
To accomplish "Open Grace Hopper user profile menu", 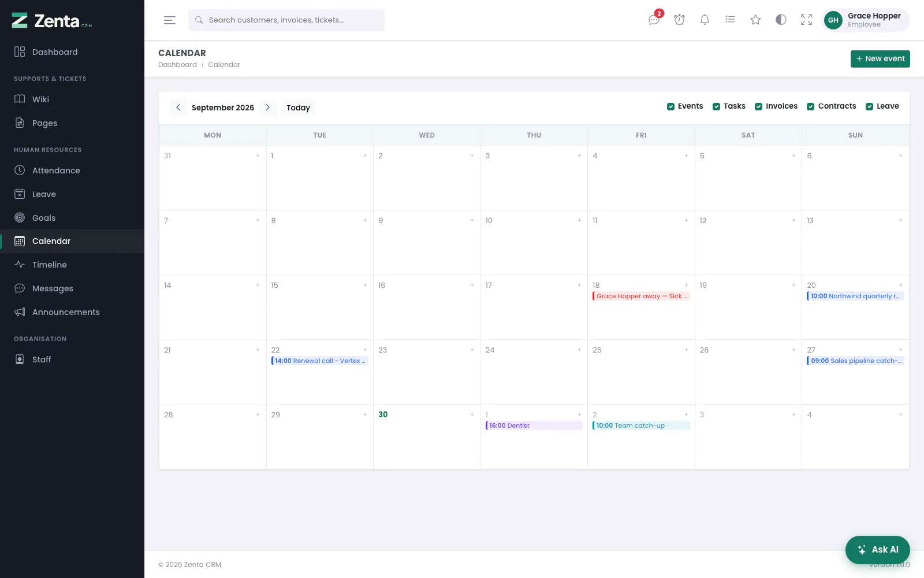I will (865, 20).
